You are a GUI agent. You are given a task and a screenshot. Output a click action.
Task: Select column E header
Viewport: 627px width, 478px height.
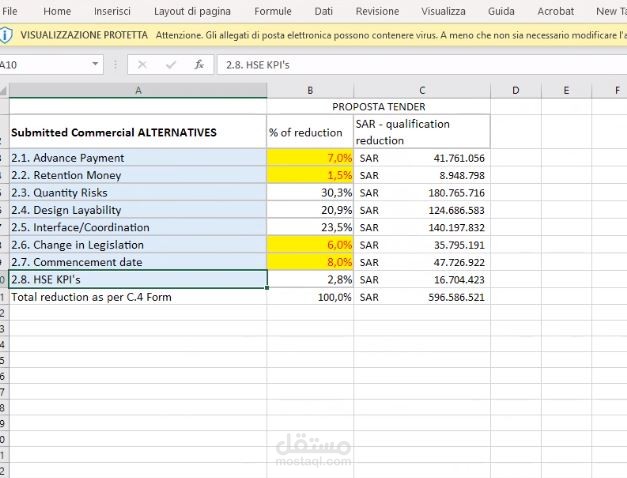(566, 91)
